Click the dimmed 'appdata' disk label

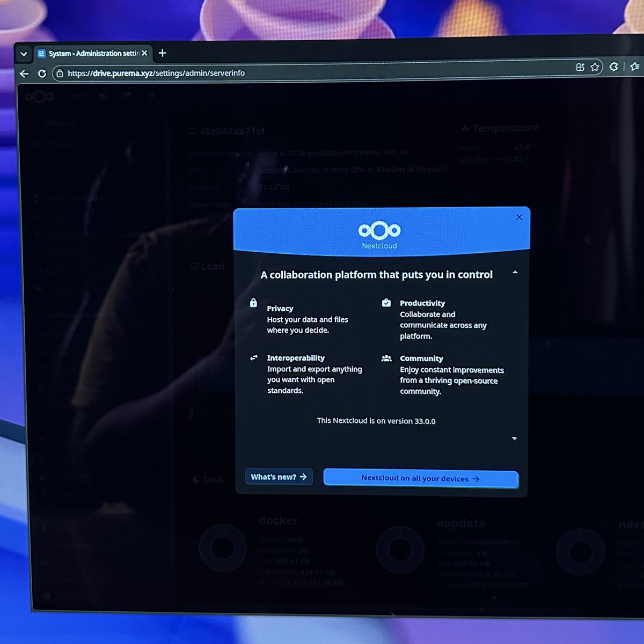pos(461,523)
